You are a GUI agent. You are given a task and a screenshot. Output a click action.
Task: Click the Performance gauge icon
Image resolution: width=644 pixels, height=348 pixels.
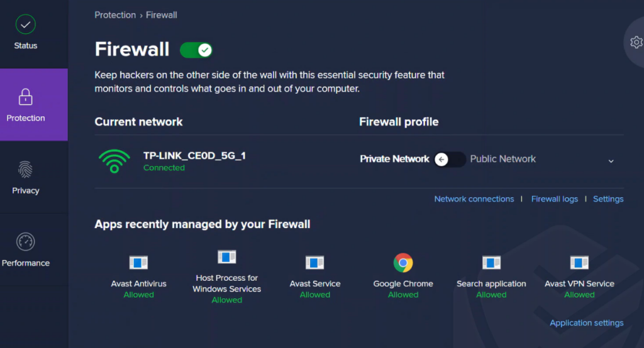25,242
